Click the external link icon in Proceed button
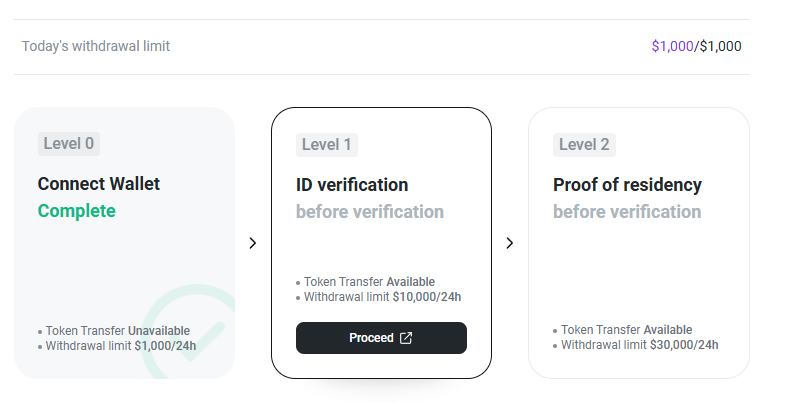The height and width of the screenshot is (403, 808). [x=406, y=338]
